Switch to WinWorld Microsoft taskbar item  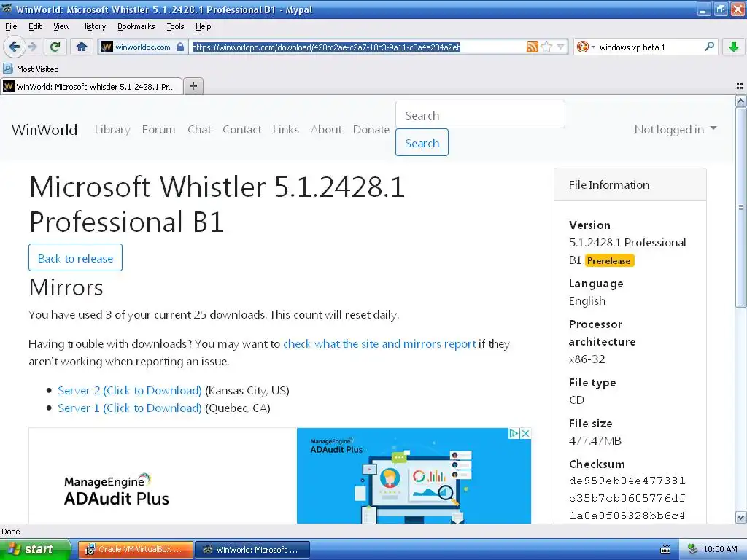tap(252, 550)
